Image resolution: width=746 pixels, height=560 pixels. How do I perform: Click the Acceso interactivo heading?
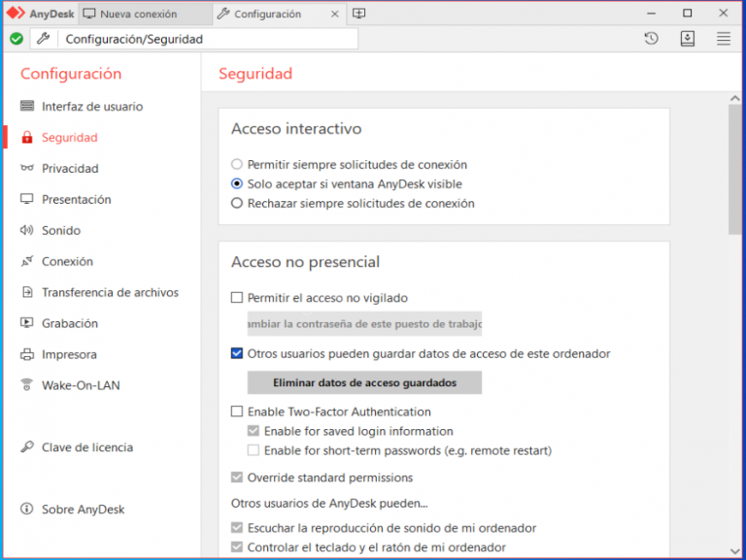296,129
